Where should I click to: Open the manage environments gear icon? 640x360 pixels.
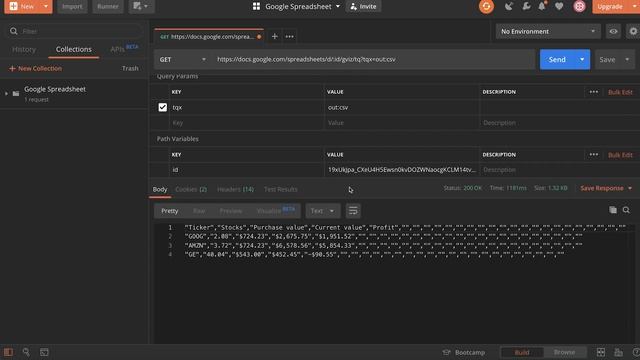[x=633, y=31]
